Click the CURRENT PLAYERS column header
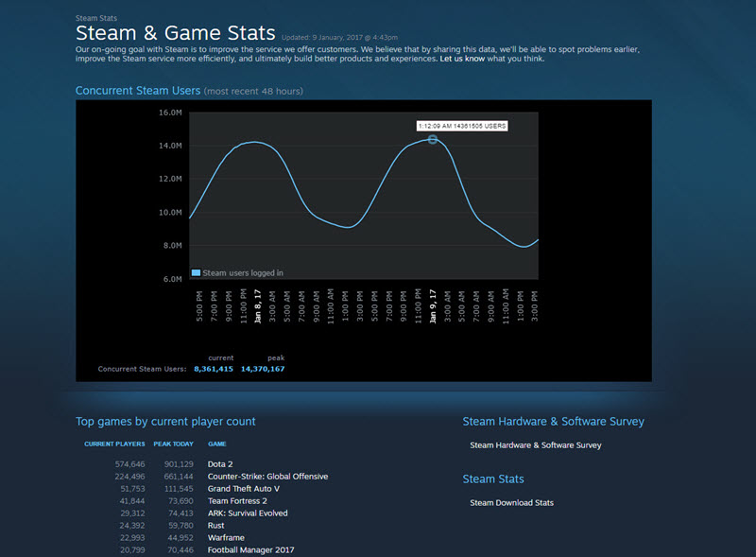The image size is (756, 557). [114, 444]
